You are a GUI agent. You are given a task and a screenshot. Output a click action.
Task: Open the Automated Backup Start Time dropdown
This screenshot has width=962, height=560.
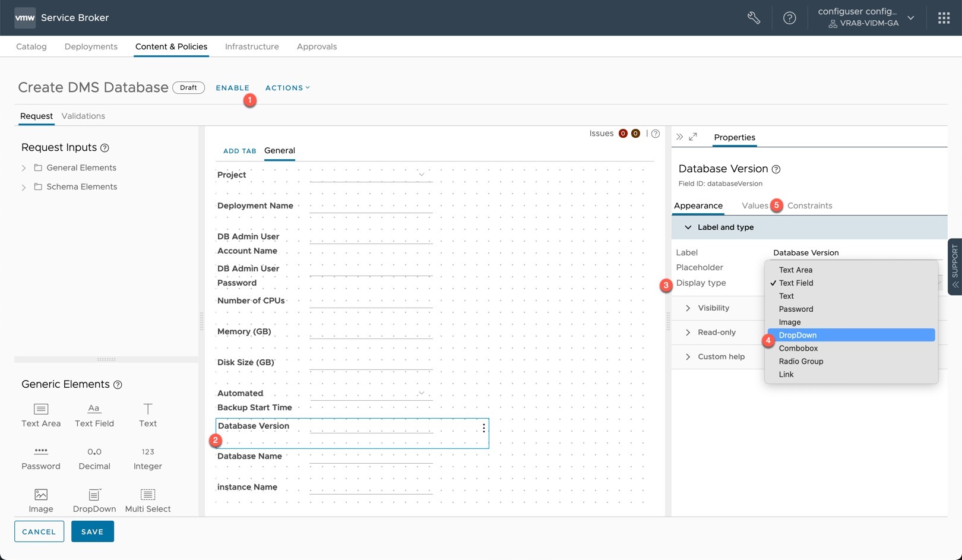tap(371, 393)
